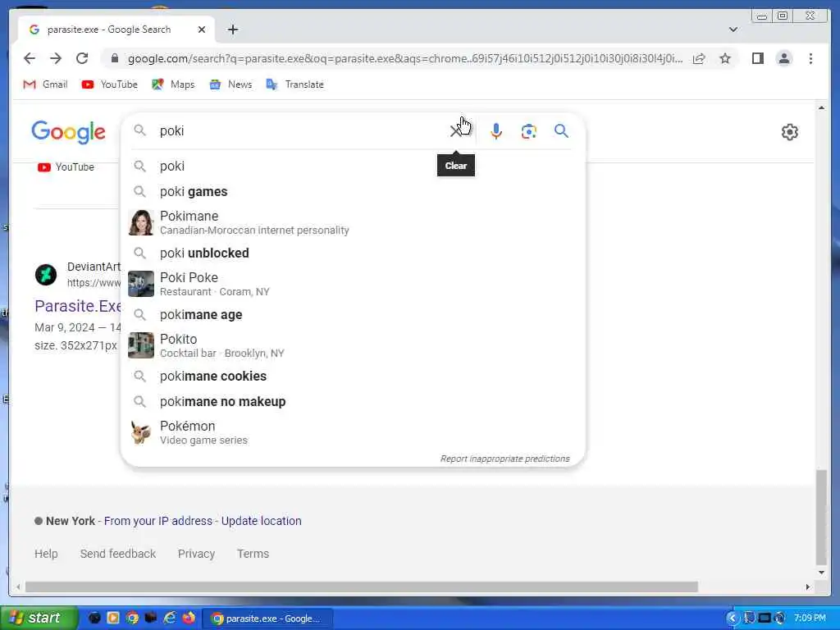Image resolution: width=840 pixels, height=630 pixels.
Task: Start a voice search with the microphone
Action: (x=496, y=130)
